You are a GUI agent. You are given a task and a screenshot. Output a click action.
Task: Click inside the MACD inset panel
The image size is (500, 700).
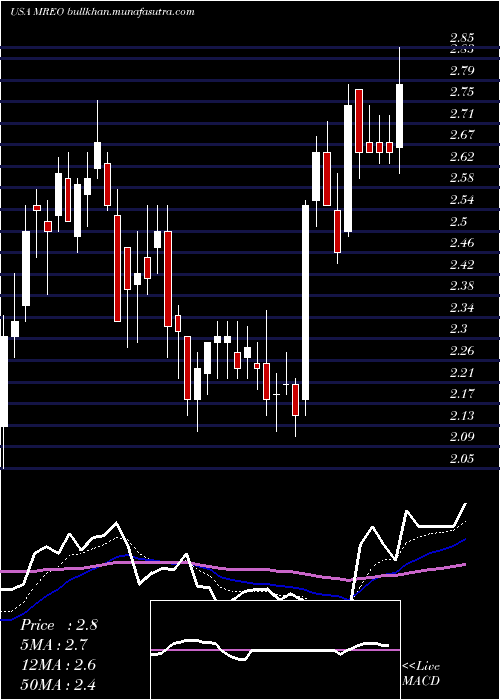(275, 650)
